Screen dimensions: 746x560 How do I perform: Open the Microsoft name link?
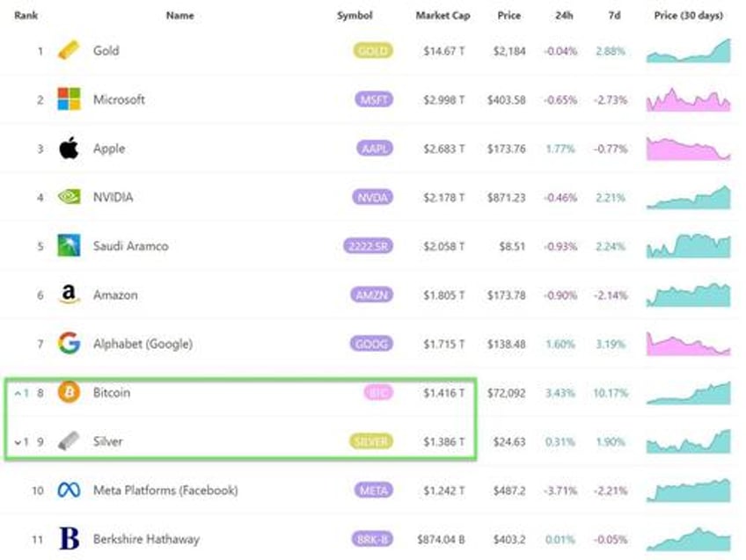119,99
